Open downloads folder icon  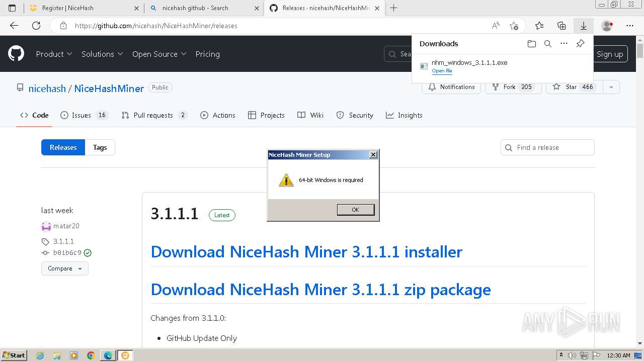[532, 44]
